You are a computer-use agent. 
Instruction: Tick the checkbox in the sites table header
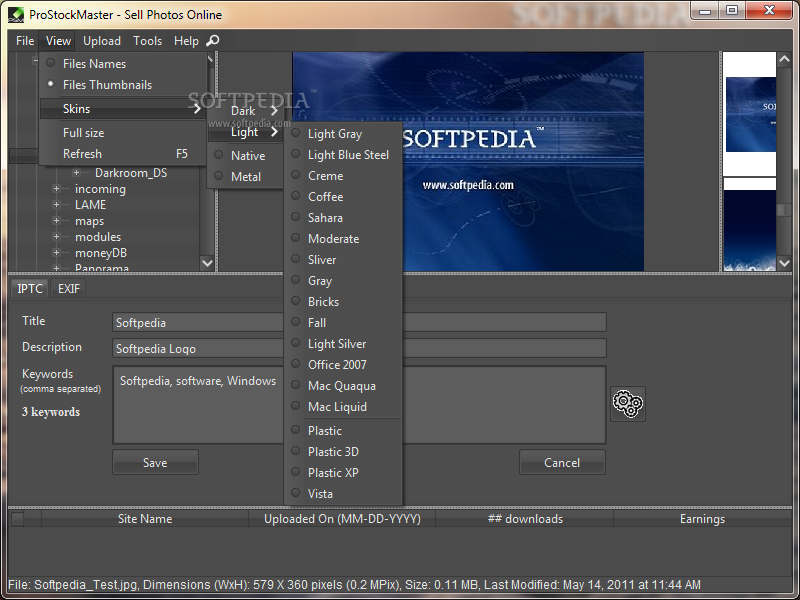click(x=17, y=519)
